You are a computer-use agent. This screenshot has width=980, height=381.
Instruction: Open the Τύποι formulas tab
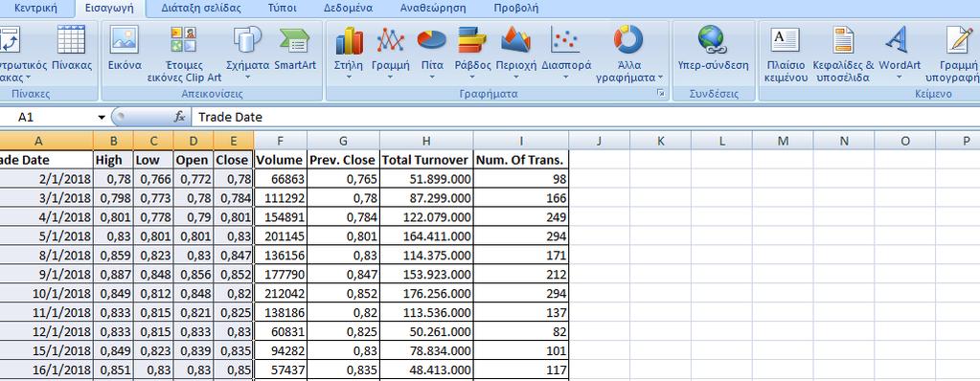coord(282,8)
